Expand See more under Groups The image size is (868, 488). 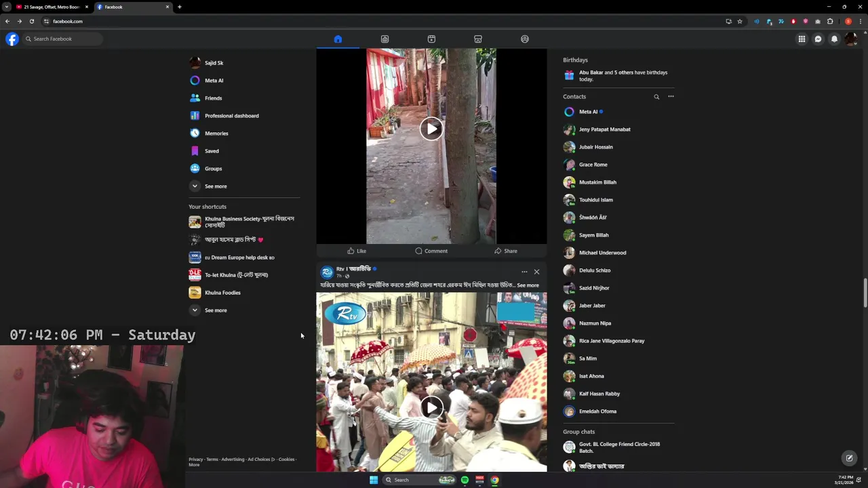click(x=243, y=186)
